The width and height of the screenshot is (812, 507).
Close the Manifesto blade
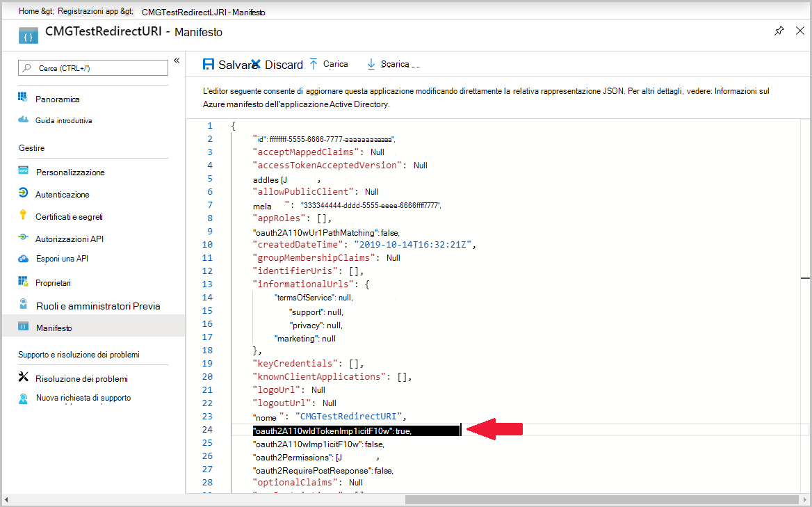pyautogui.click(x=800, y=31)
